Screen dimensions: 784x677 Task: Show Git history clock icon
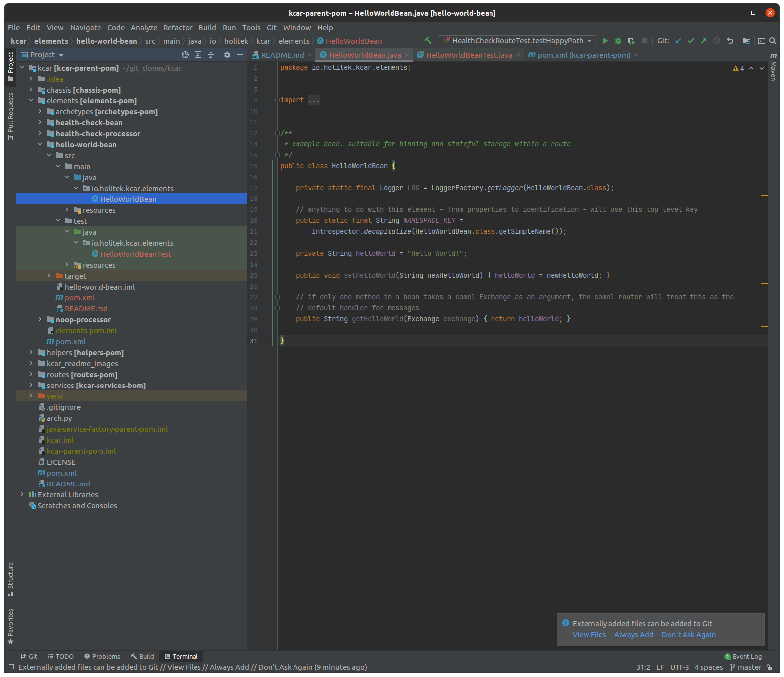tap(717, 41)
